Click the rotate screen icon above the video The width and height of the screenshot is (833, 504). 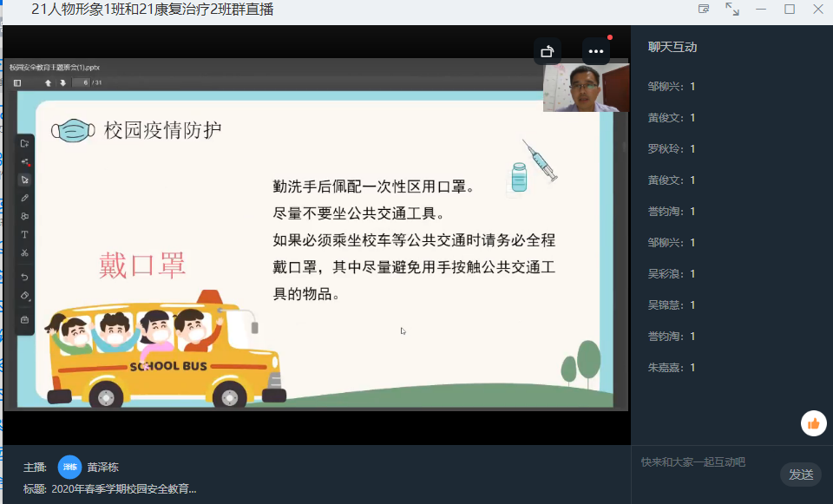tap(547, 51)
